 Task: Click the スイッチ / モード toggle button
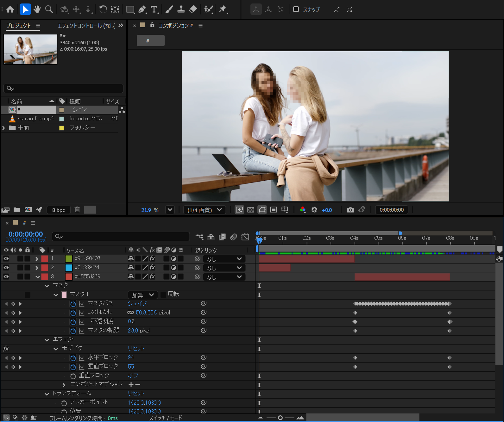(x=166, y=418)
